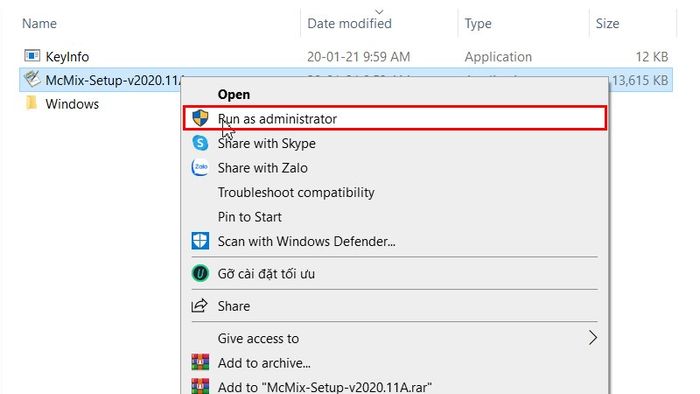
Task: Select Run as administrator
Action: (x=395, y=118)
